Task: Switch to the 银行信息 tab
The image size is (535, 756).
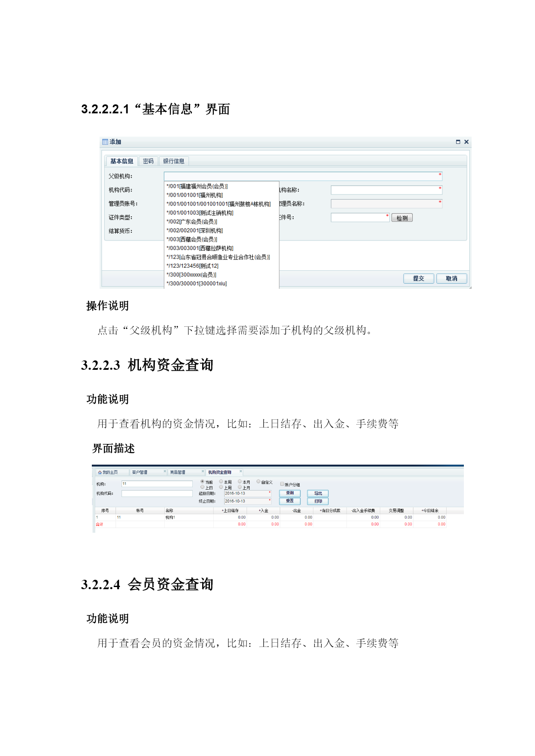Action: pyautogui.click(x=174, y=161)
